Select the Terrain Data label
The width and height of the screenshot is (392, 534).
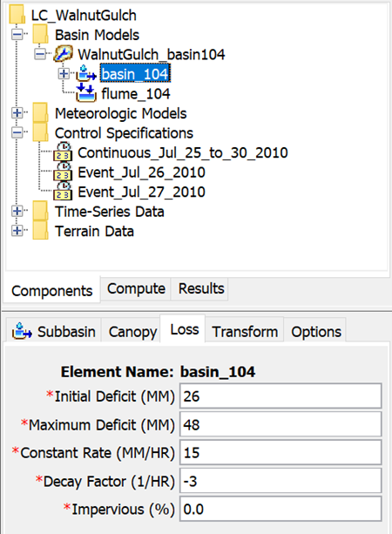point(94,231)
